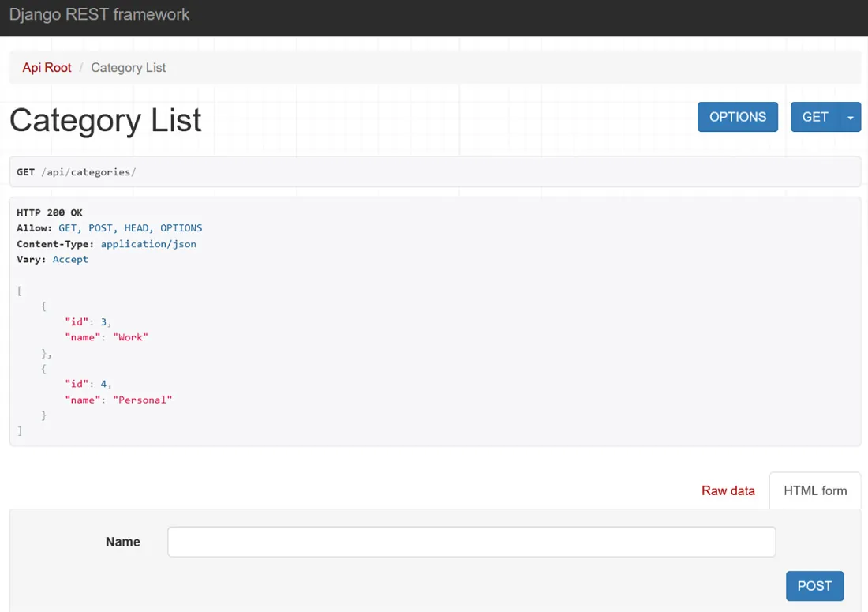868x612 pixels.
Task: Click POST in the Allow header list
Action: [99, 227]
